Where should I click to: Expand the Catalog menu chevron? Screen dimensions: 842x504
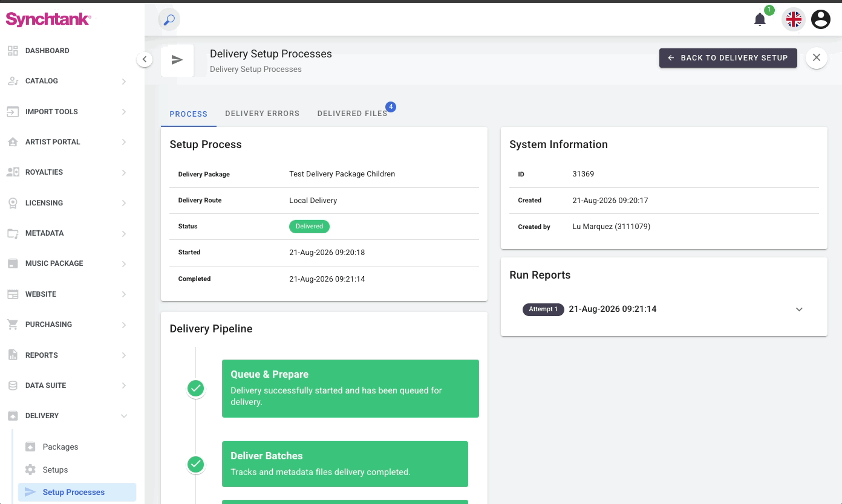(x=124, y=82)
